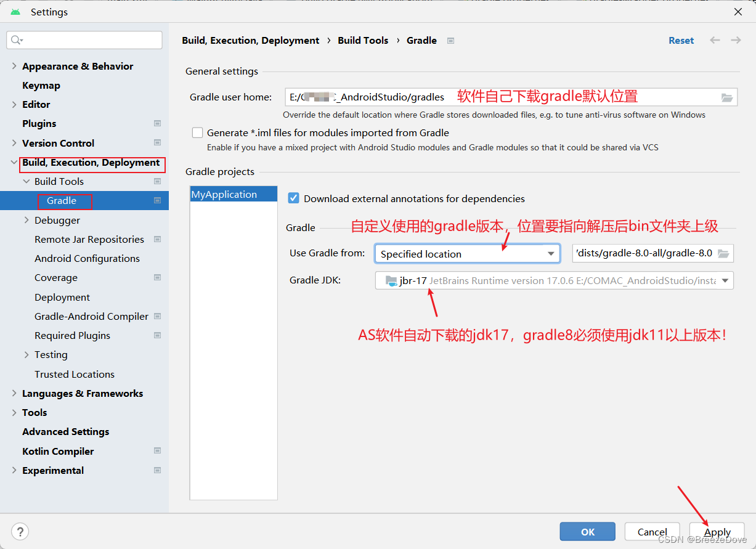Click the Android Studio logo in title bar

point(15,12)
